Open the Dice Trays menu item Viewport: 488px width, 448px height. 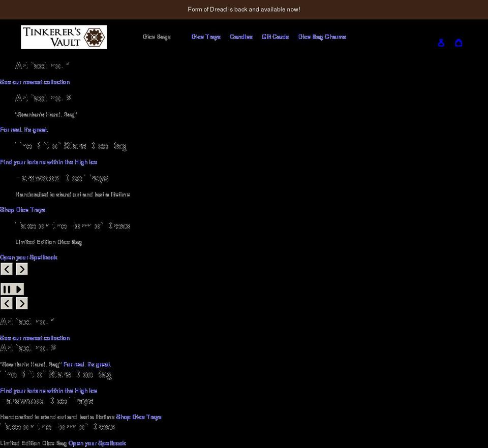click(205, 36)
